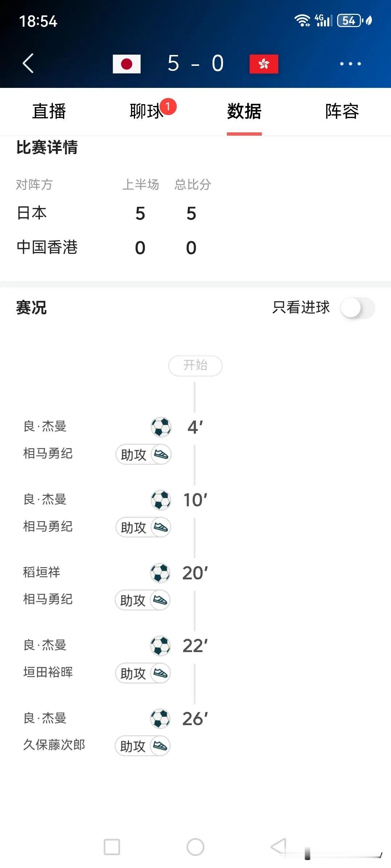Tap the back arrow in the header
391x868 pixels.
click(28, 63)
